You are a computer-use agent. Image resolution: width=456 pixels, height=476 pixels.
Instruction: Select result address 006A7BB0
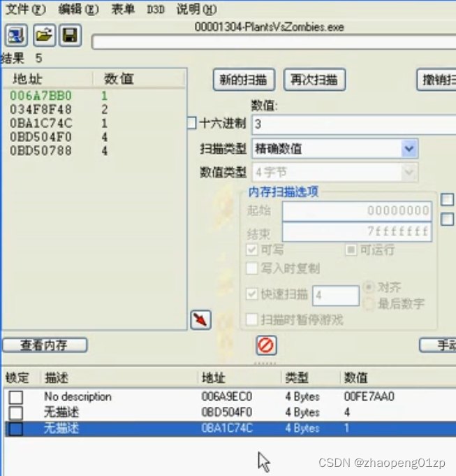tap(41, 96)
